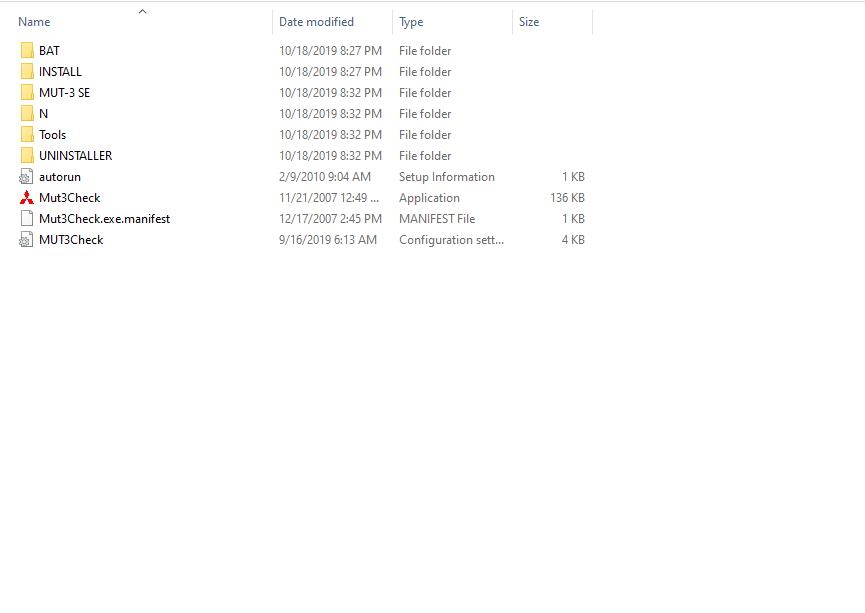865x613 pixels.
Task: Select the INSTALL folder icon
Action: tap(26, 71)
